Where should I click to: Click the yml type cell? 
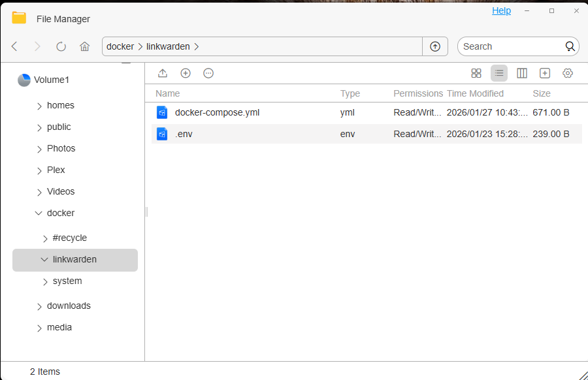click(348, 112)
